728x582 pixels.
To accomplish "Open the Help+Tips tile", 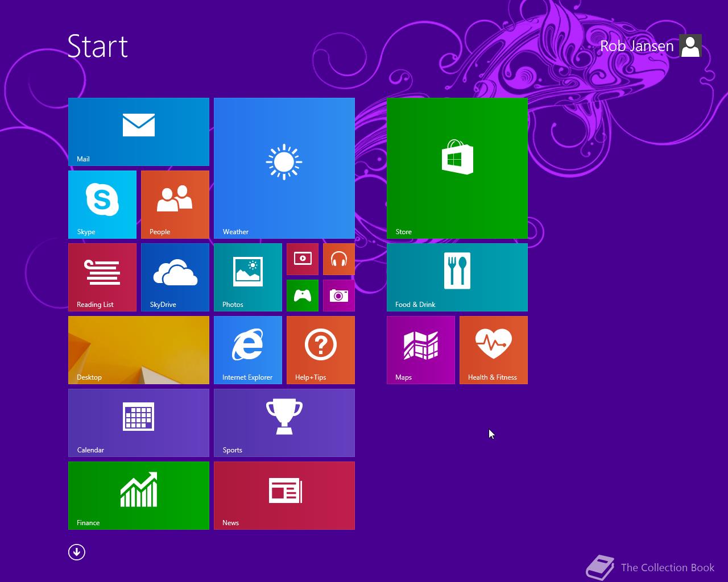I will pos(321,350).
